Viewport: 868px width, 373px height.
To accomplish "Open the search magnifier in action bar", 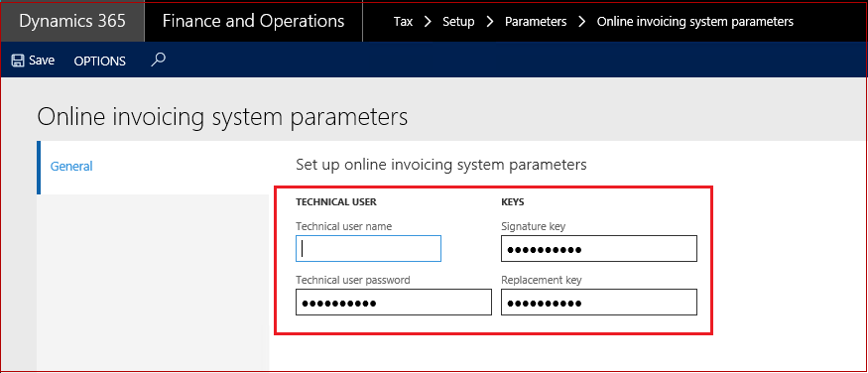I will click(x=159, y=60).
